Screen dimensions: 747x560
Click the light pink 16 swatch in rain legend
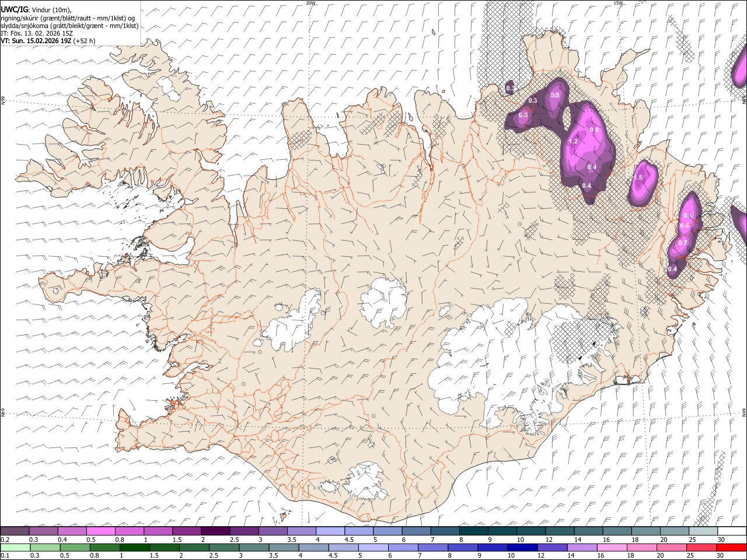(612, 548)
